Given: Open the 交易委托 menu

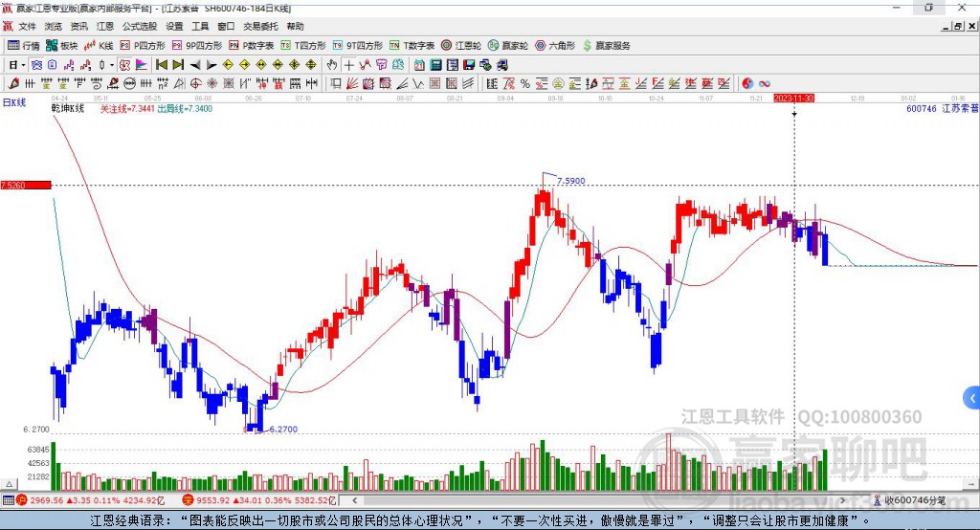Looking at the screenshot, I should coord(260,26).
